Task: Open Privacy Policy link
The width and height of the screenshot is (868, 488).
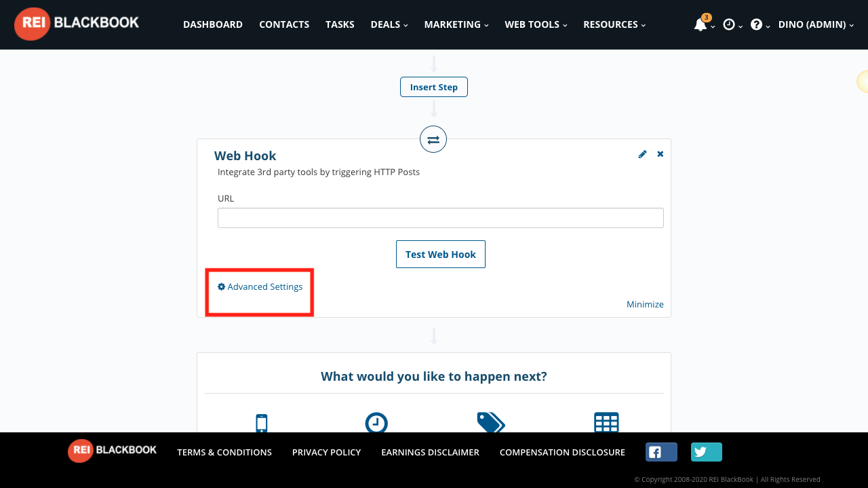Action: pos(326,452)
